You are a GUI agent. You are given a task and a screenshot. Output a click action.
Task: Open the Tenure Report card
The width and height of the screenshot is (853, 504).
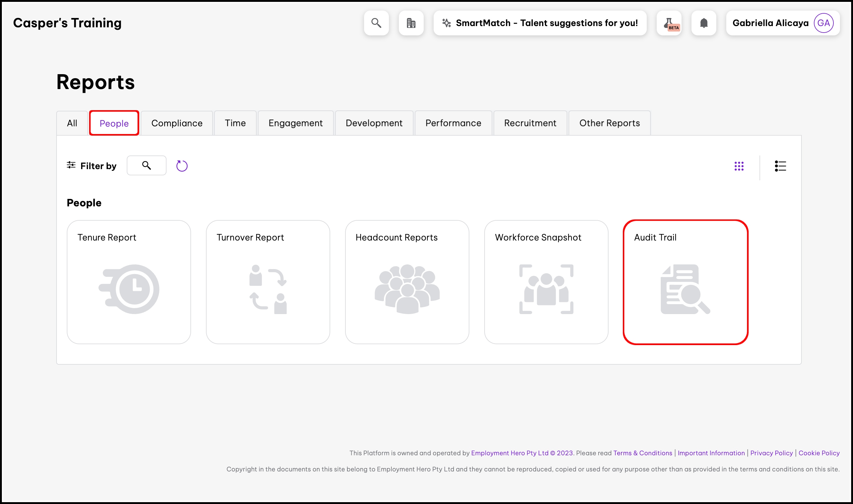coord(129,282)
